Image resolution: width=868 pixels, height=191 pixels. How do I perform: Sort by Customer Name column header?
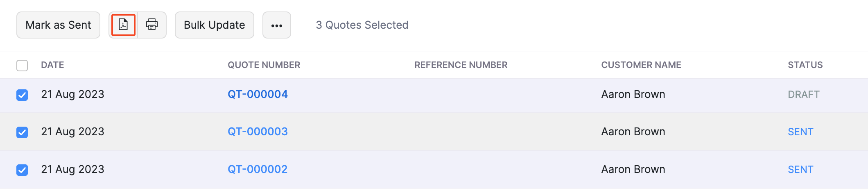click(641, 65)
